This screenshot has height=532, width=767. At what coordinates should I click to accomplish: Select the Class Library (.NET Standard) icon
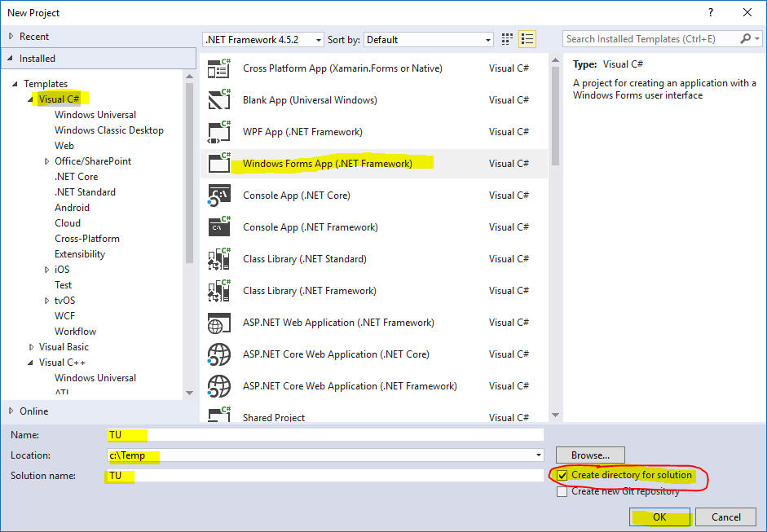click(219, 259)
